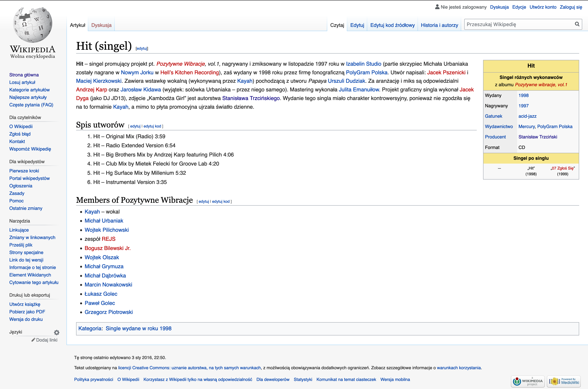Open Michał Grymuza link

pyautogui.click(x=104, y=266)
